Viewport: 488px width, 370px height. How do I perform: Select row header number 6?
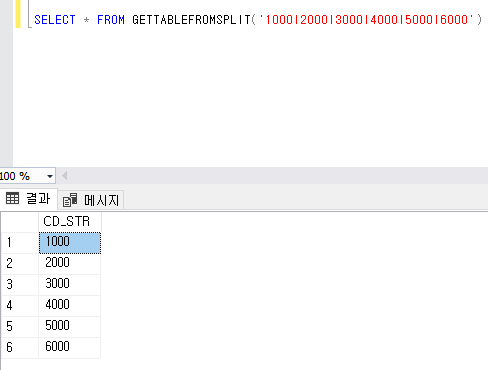click(20, 348)
